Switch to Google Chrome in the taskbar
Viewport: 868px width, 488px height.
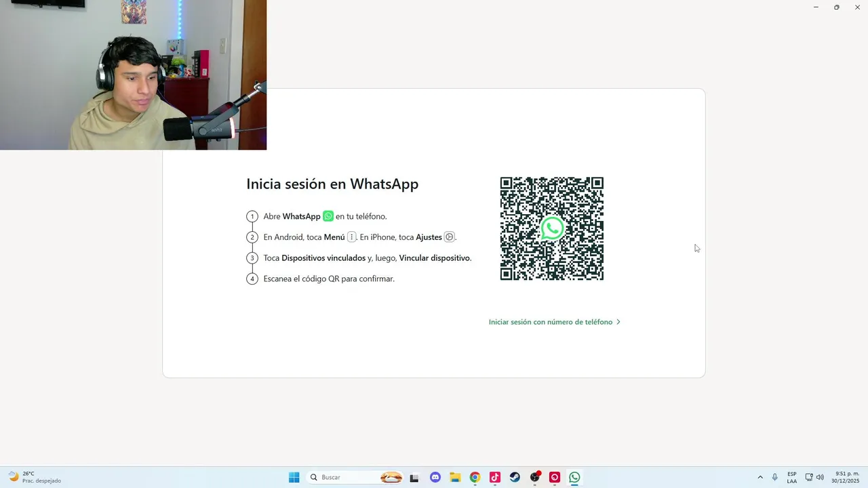[x=475, y=477]
